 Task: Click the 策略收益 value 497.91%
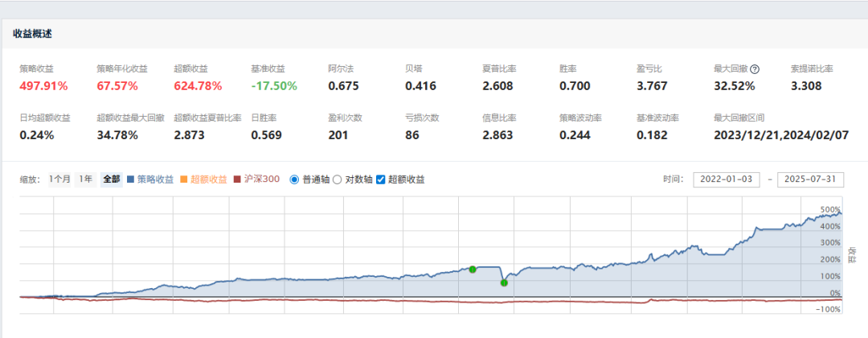[x=43, y=86]
